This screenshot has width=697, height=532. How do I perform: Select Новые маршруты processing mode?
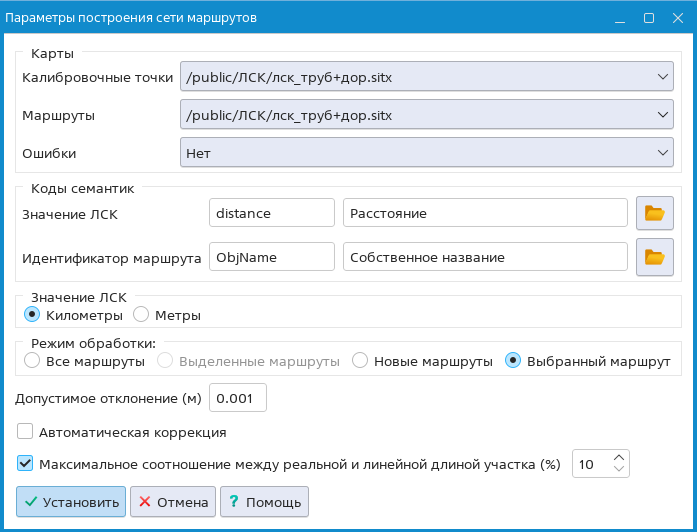click(360, 360)
